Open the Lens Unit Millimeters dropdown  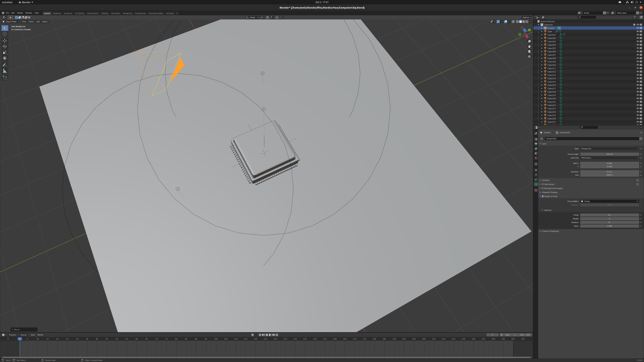[x=609, y=158]
